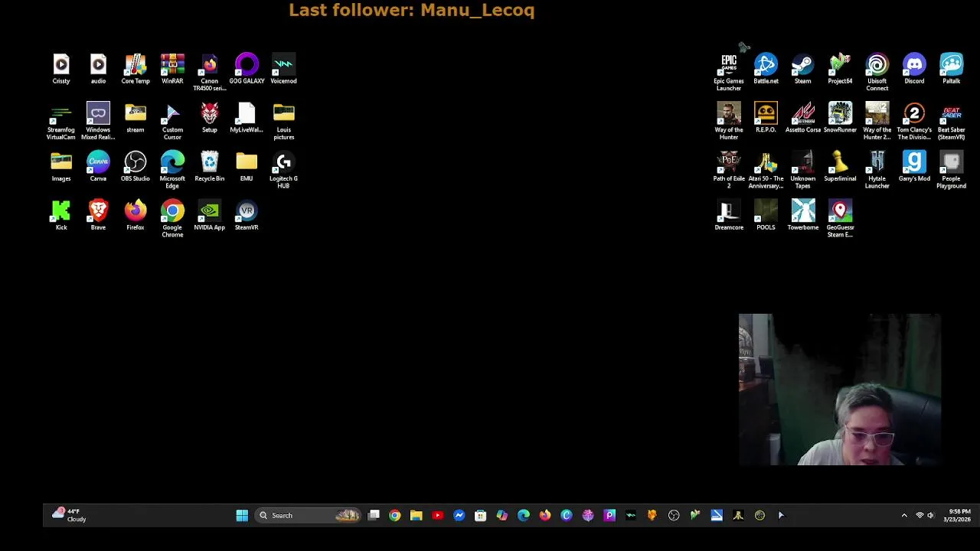Open MyLiveWal... file on desktop

(x=247, y=118)
